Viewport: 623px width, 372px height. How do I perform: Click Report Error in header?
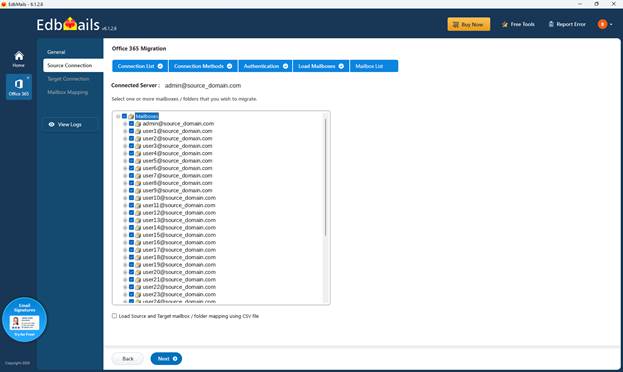(x=567, y=24)
